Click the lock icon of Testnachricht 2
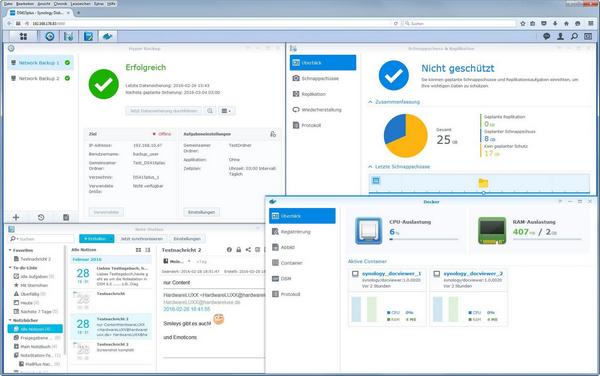This screenshot has height=376, width=600. 239,250
